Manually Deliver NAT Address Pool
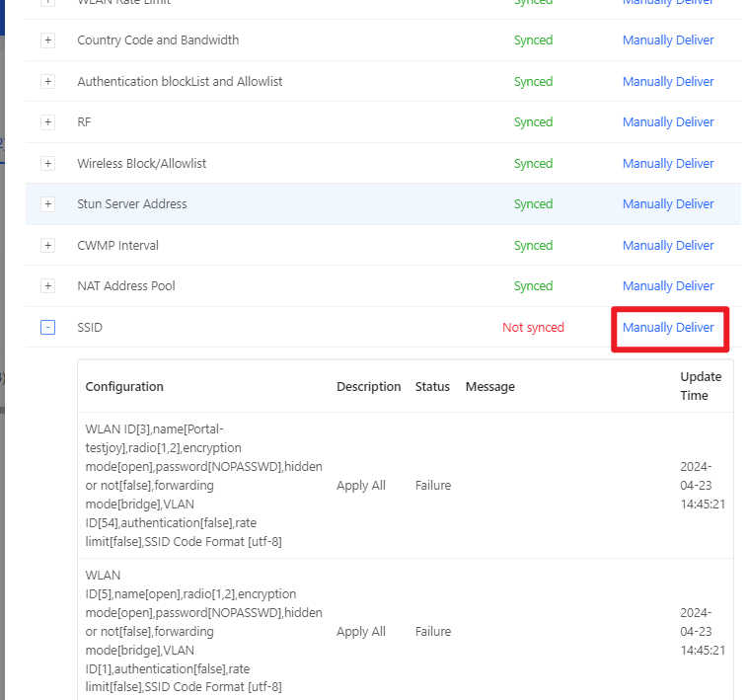This screenshot has height=700, width=749. [668, 285]
